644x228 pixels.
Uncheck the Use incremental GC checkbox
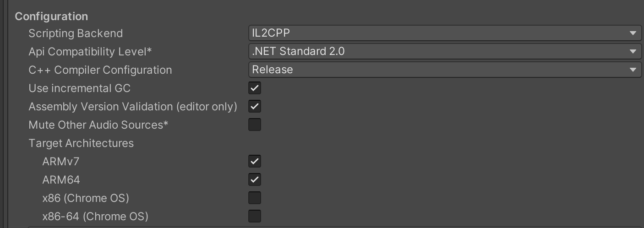point(255,88)
